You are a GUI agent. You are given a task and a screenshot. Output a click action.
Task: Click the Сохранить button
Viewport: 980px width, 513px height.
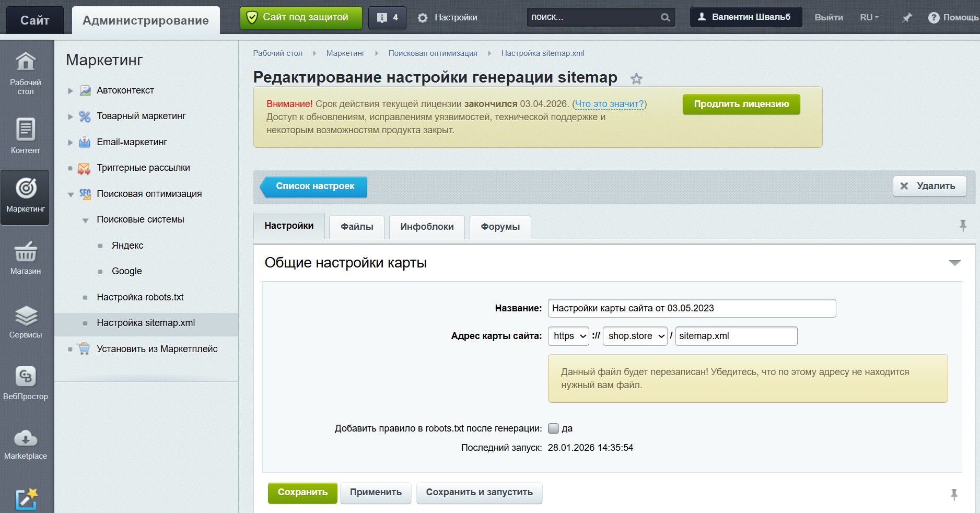302,493
